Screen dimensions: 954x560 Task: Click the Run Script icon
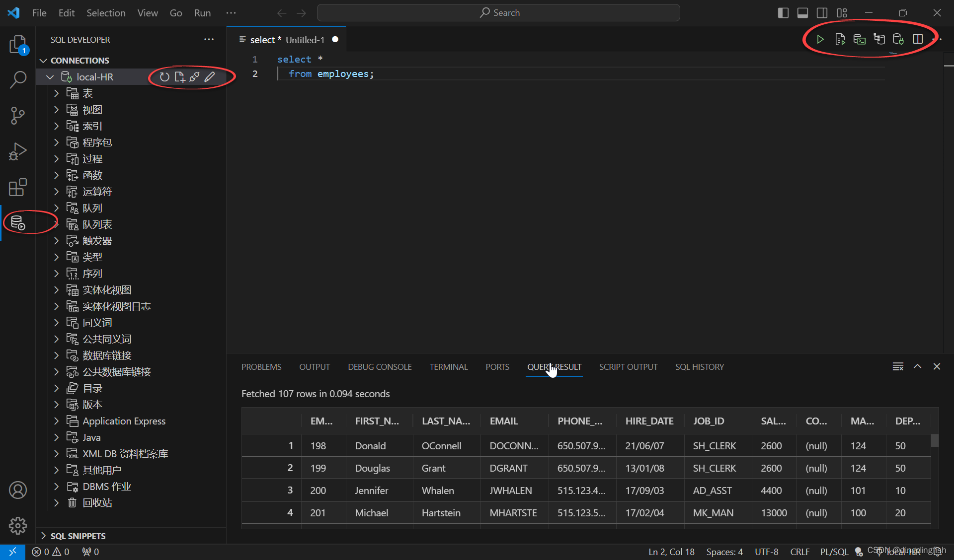point(840,39)
